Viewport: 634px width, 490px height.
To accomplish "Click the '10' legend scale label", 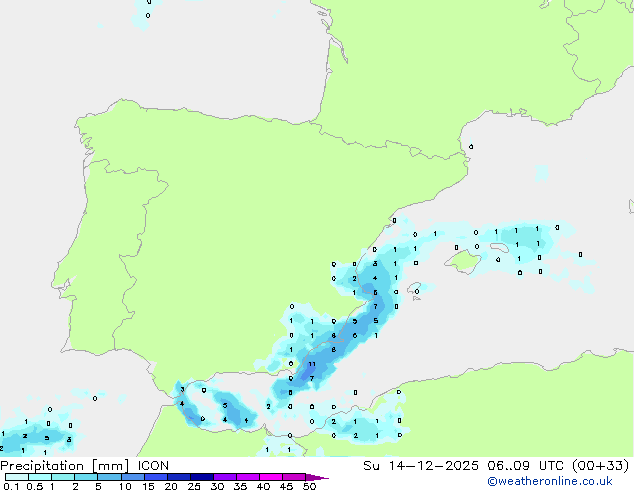I will pos(125,486).
